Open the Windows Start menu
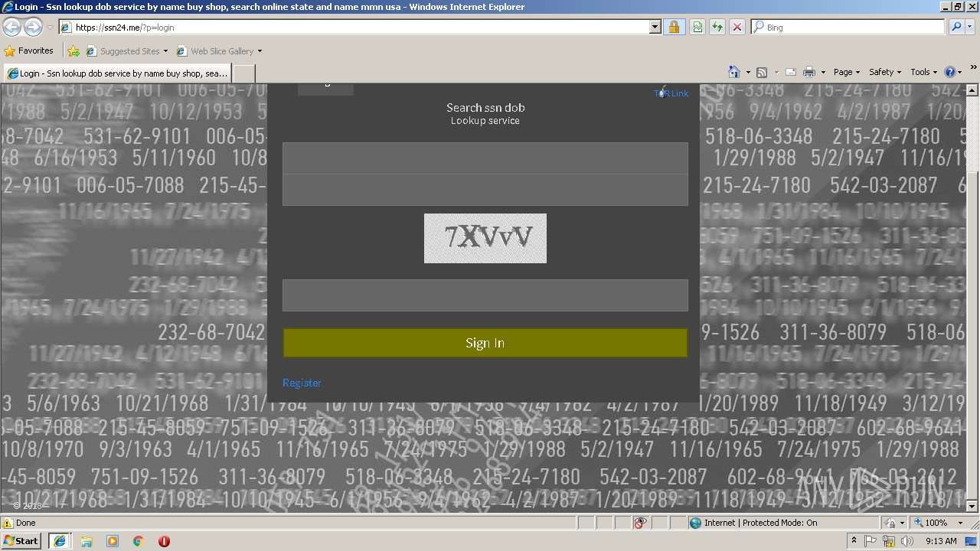Viewport: 980px width, 551px height. 21,541
